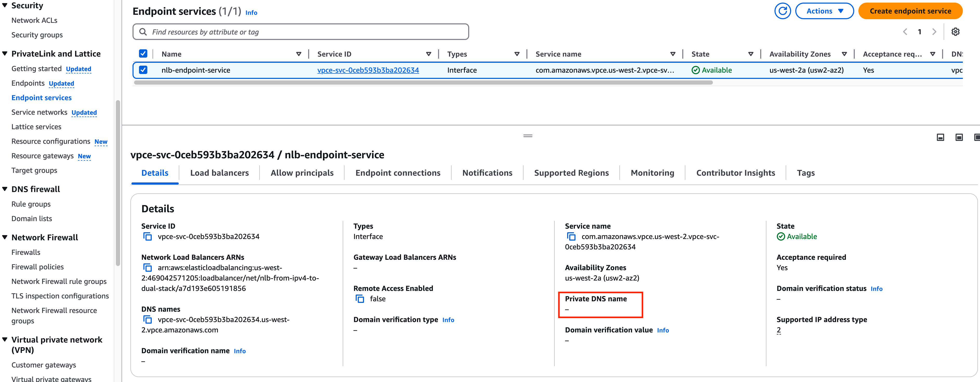Click the Find resources by attribute search field
Image resolution: width=980 pixels, height=382 pixels.
pyautogui.click(x=301, y=32)
